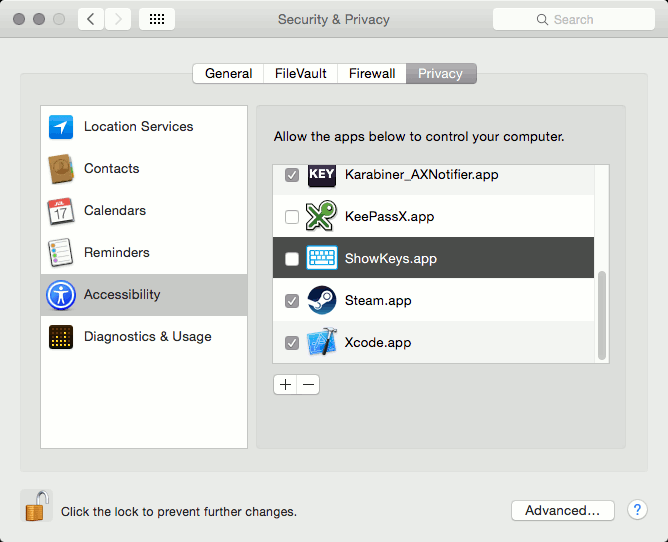Click the Steam.app icon in list

[x=321, y=300]
